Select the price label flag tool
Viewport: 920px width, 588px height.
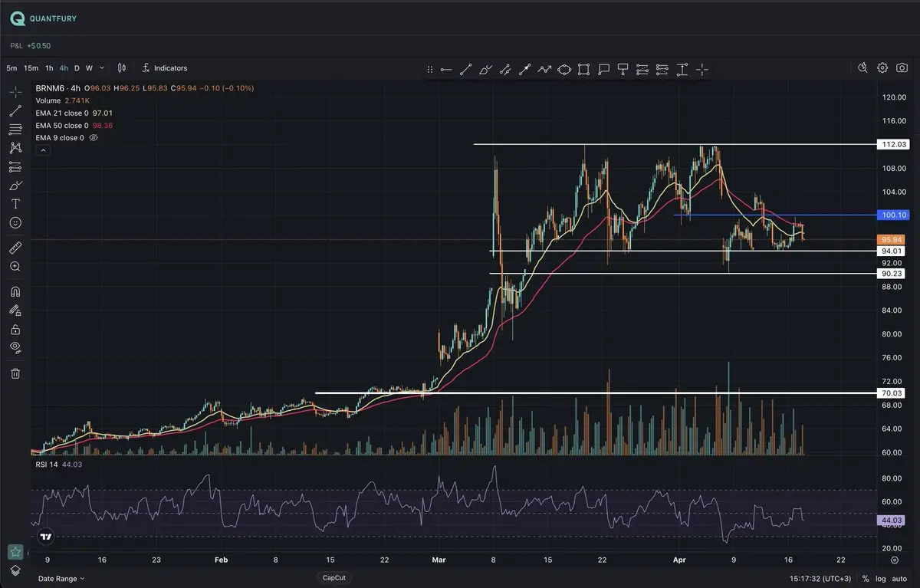[x=623, y=69]
